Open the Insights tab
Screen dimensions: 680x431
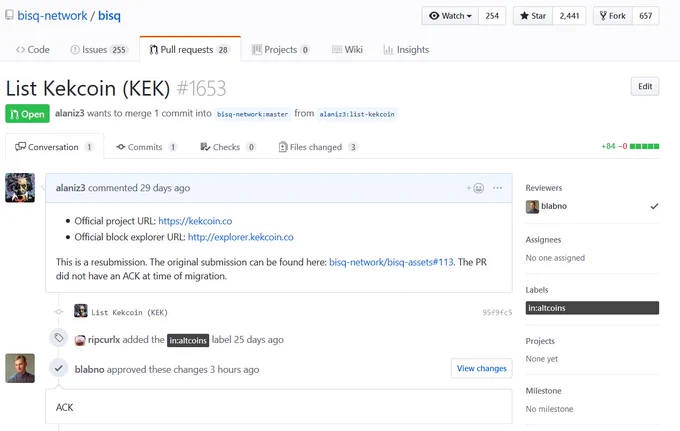click(406, 49)
